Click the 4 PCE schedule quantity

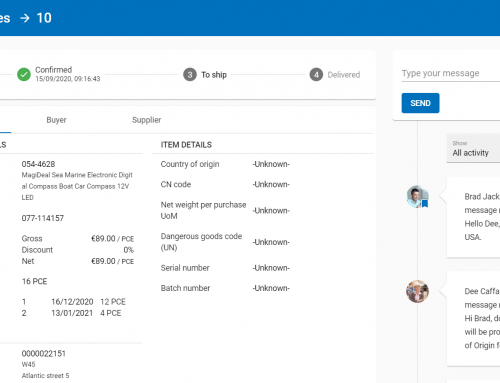point(111,313)
